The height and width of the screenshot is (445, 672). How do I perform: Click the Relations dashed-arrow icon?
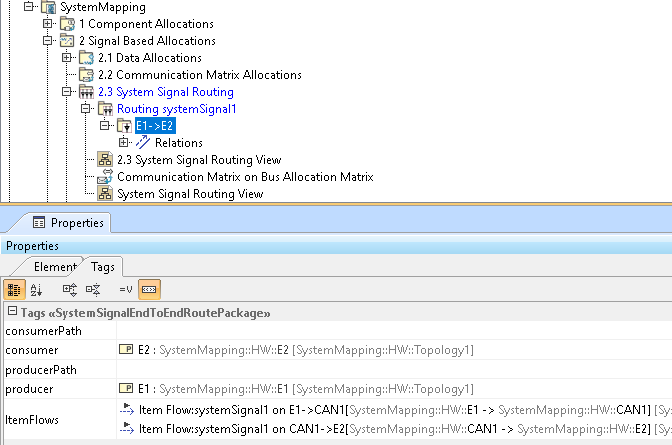tap(143, 143)
